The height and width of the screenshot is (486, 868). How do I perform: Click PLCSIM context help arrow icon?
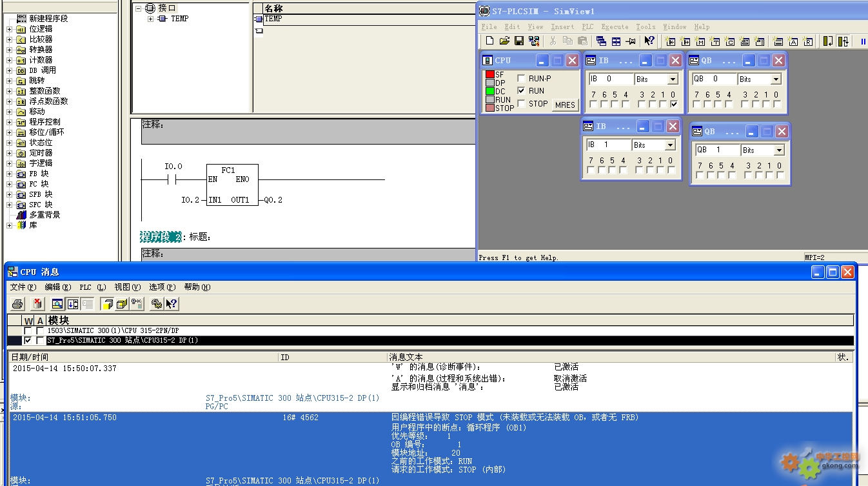pos(649,41)
